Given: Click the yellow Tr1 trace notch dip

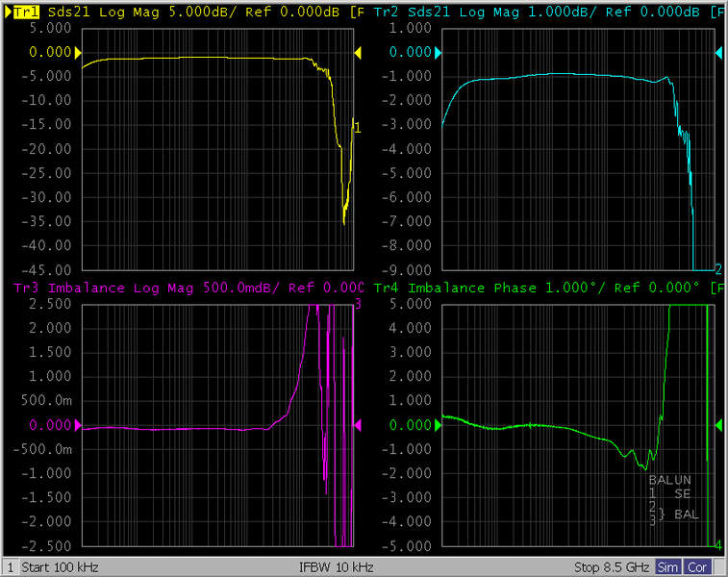Looking at the screenshot, I should [x=344, y=222].
